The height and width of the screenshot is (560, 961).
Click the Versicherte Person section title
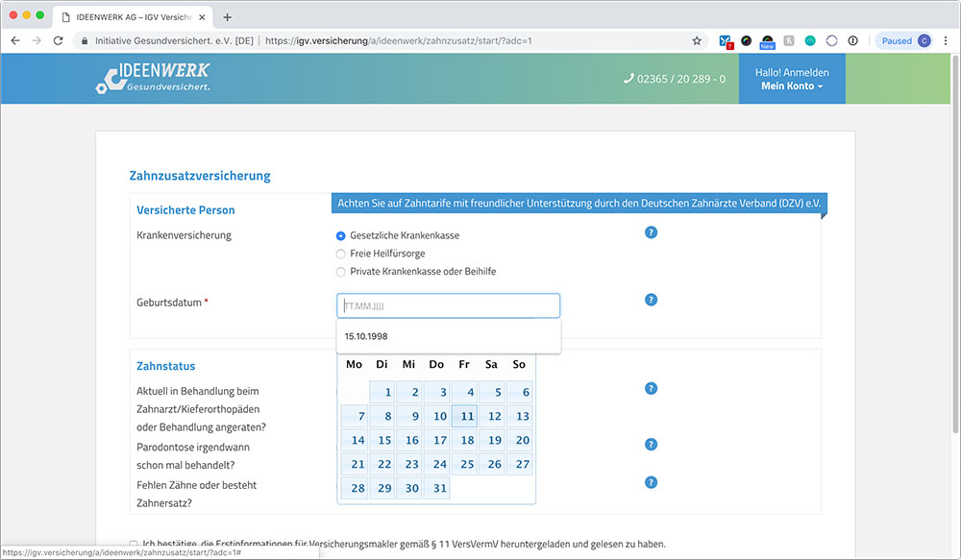[185, 210]
